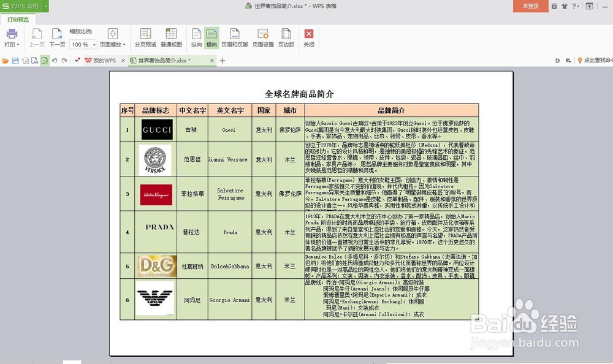The width and height of the screenshot is (613, 364).
Task: Switch to 分页预览 page break preview
Action: click(x=145, y=38)
